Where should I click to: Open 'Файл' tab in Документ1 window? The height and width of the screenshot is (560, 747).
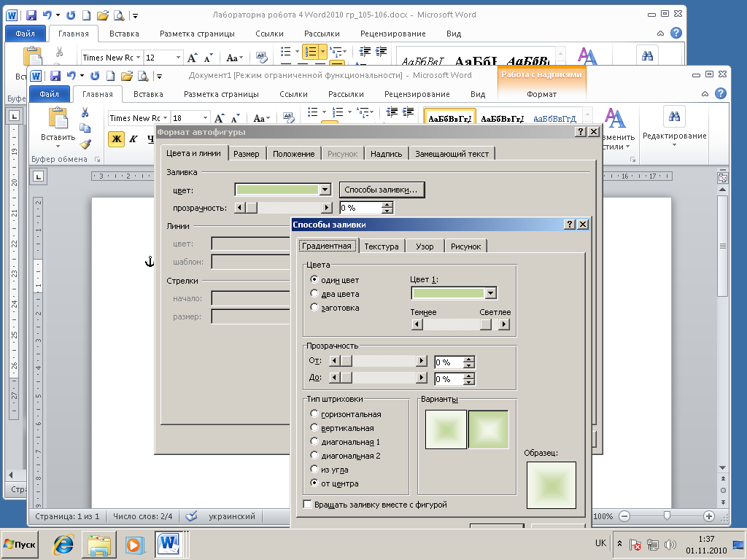pyautogui.click(x=50, y=94)
